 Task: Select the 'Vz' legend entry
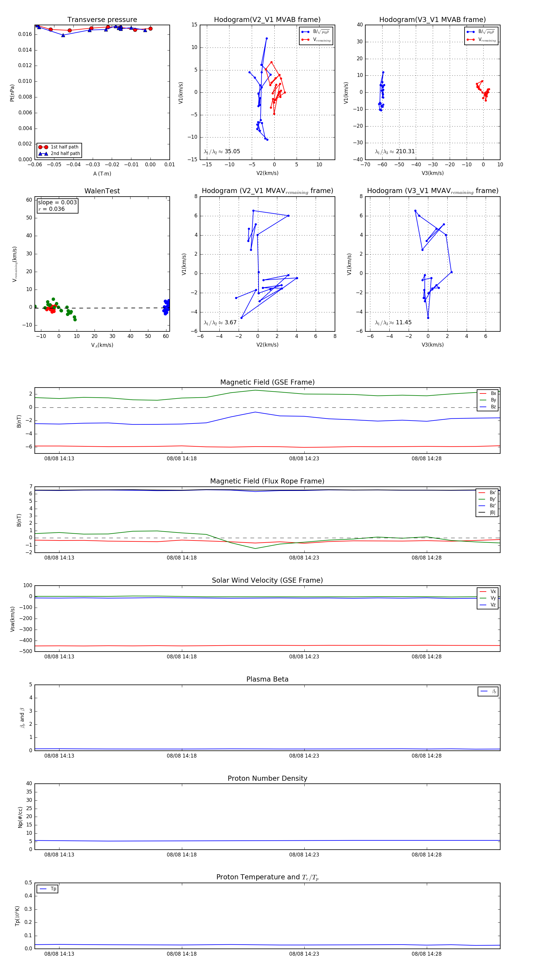click(x=488, y=605)
